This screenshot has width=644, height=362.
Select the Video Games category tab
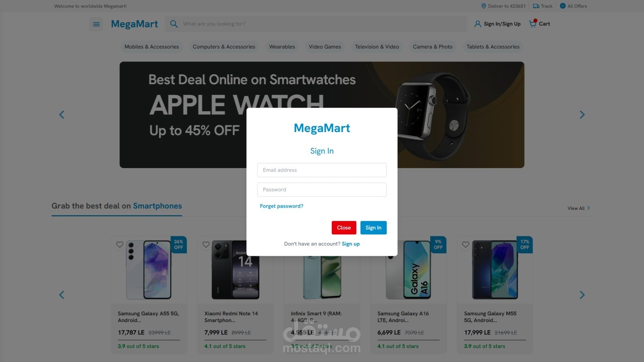pyautogui.click(x=325, y=47)
